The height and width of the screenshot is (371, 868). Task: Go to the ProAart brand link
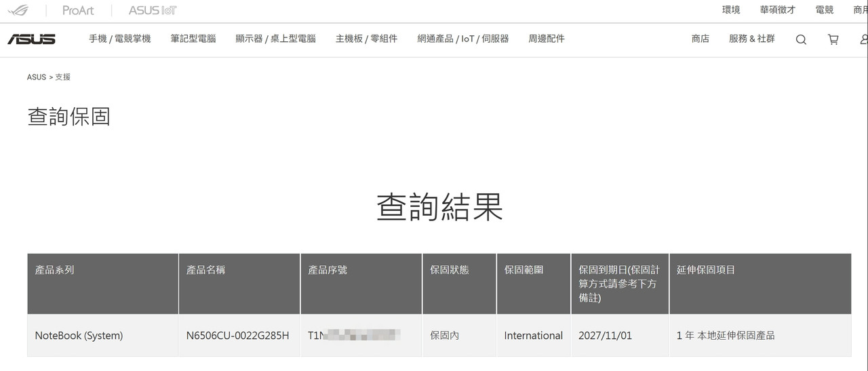(78, 10)
